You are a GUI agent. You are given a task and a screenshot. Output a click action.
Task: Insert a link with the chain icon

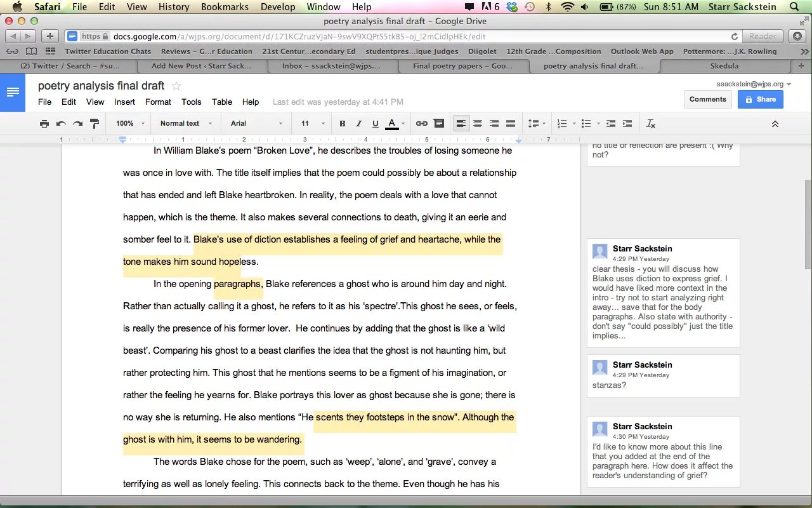[422, 124]
